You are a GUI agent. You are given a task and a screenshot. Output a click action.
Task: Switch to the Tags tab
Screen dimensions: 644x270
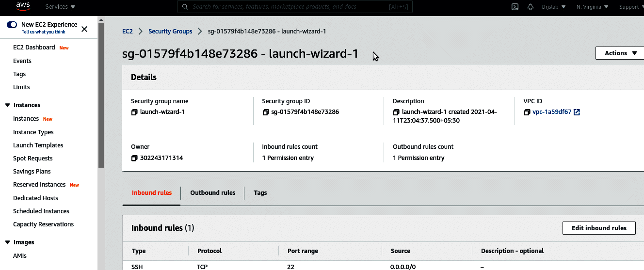[260, 193]
